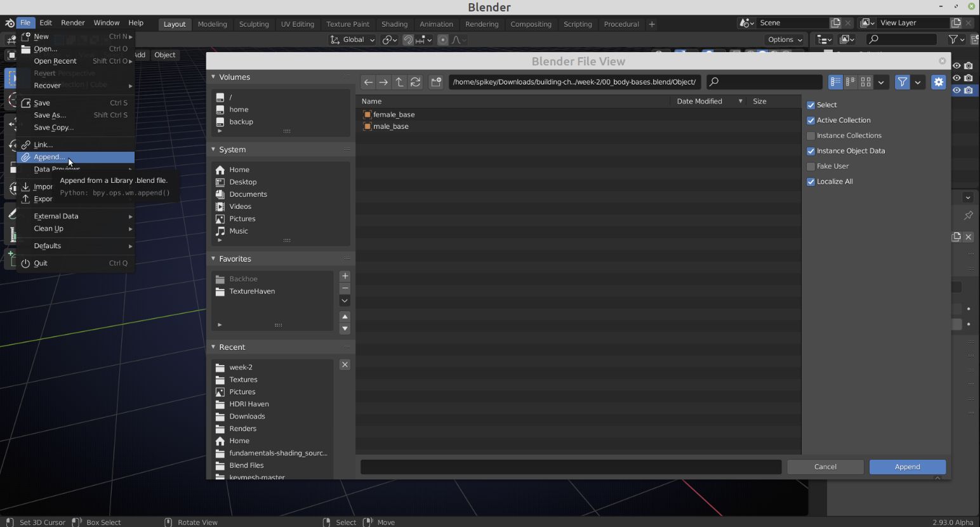Choose Save As... in the File menu
The height and width of the screenshot is (527, 980).
[76, 115]
